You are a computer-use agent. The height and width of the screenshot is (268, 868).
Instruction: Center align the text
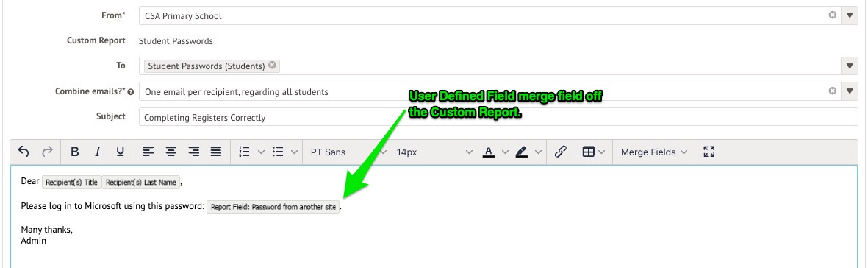tap(171, 152)
